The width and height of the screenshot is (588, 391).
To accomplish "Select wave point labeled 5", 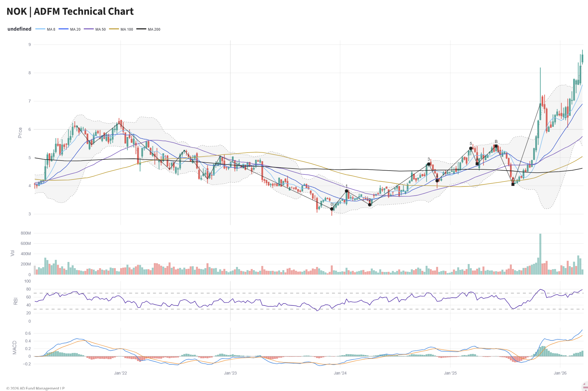I will click(x=471, y=148).
